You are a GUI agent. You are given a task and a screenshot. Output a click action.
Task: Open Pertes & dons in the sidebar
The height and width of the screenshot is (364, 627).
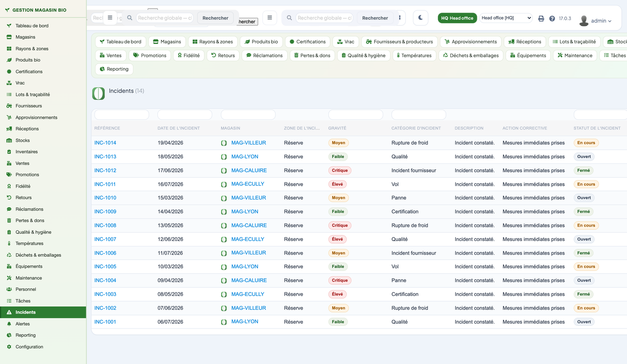(x=43, y=221)
